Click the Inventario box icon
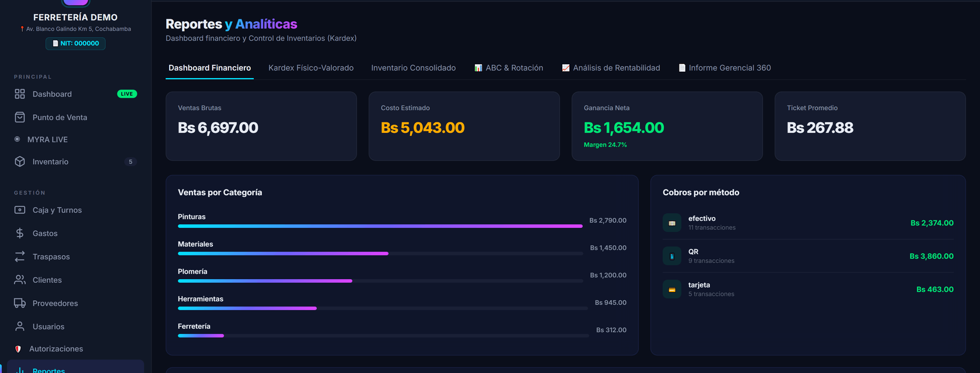 coord(20,161)
